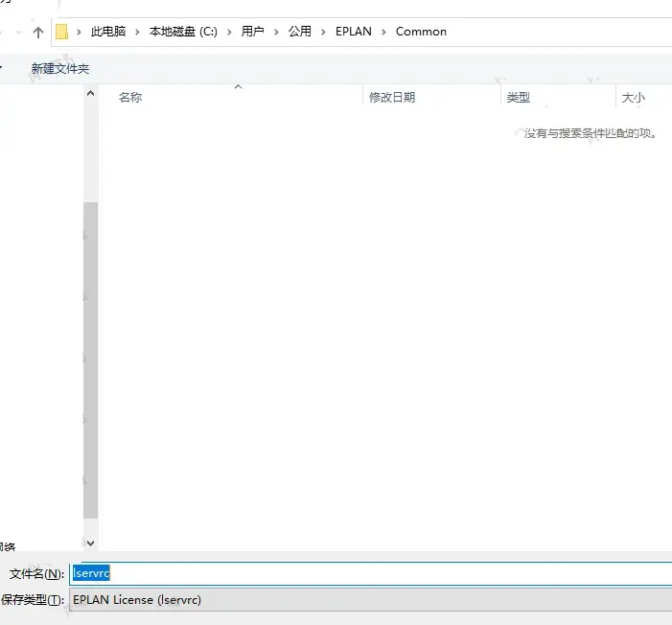Click the 文件名 input field
Image resolution: width=672 pixels, height=625 pixels.
(371, 573)
